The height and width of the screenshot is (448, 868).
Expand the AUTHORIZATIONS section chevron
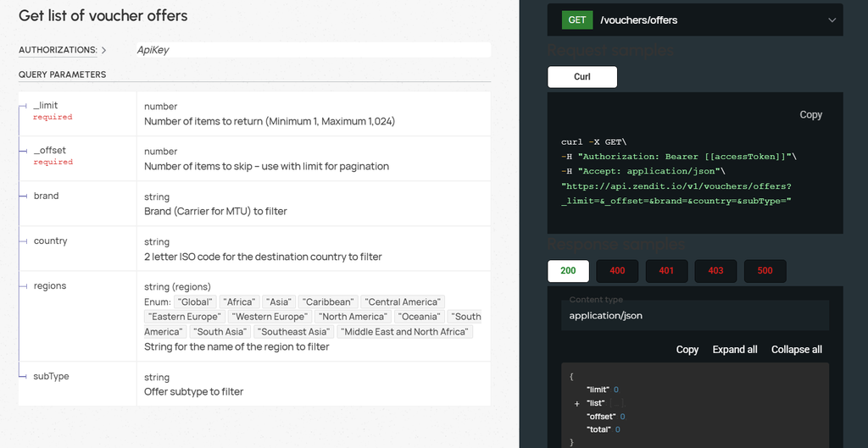(x=103, y=50)
